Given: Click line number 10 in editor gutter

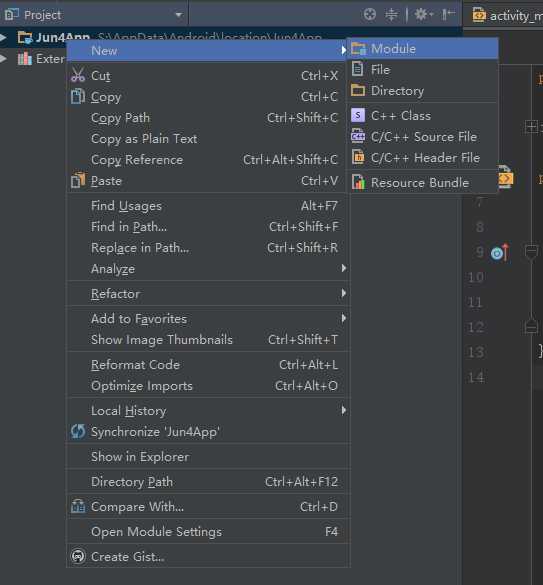Looking at the screenshot, I should click(x=476, y=277).
